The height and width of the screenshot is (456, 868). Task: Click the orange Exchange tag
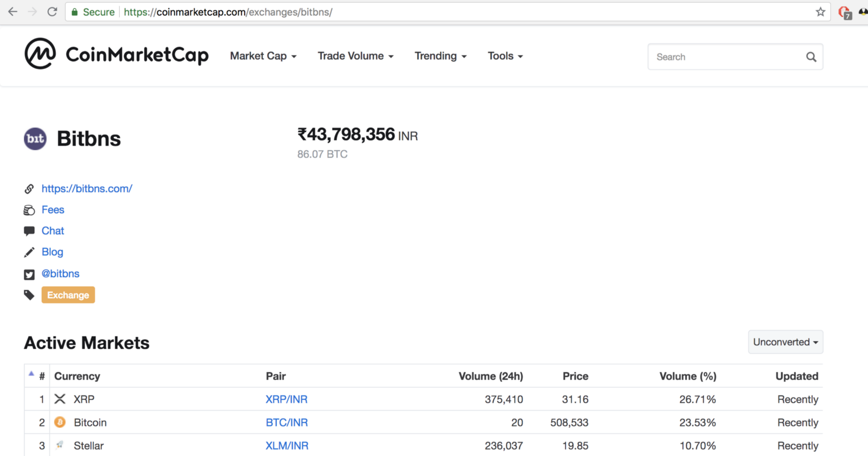[68, 295]
